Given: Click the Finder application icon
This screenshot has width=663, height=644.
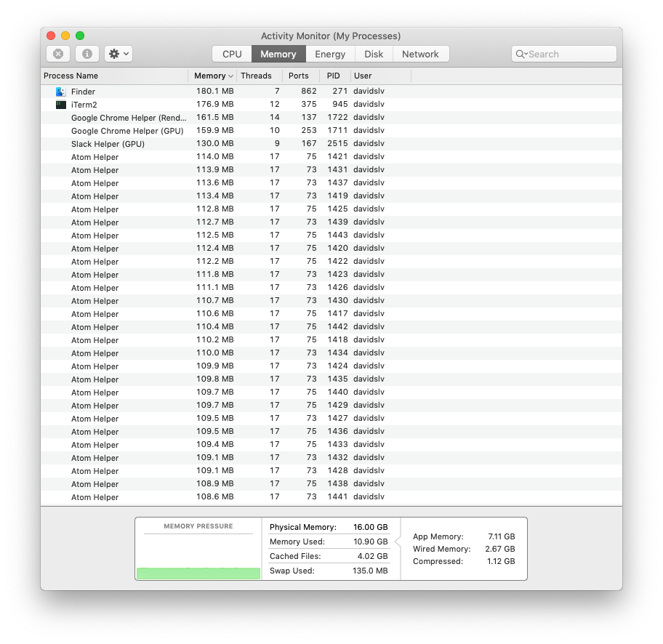Looking at the screenshot, I should [60, 92].
